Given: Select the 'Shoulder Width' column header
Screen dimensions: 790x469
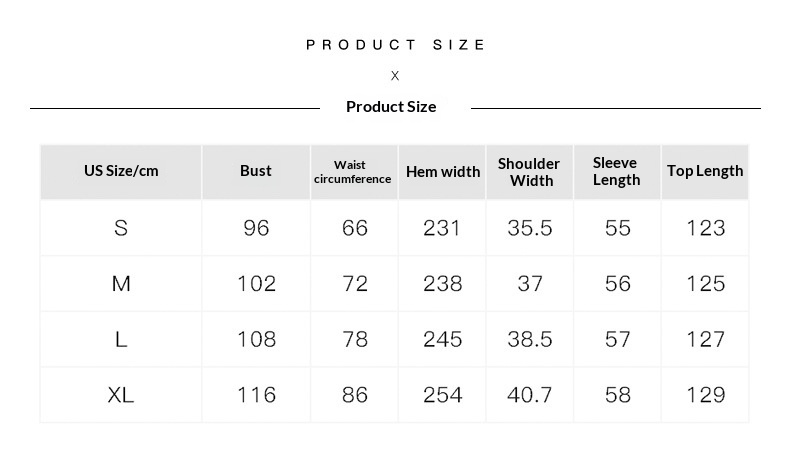Looking at the screenshot, I should coord(529,171).
